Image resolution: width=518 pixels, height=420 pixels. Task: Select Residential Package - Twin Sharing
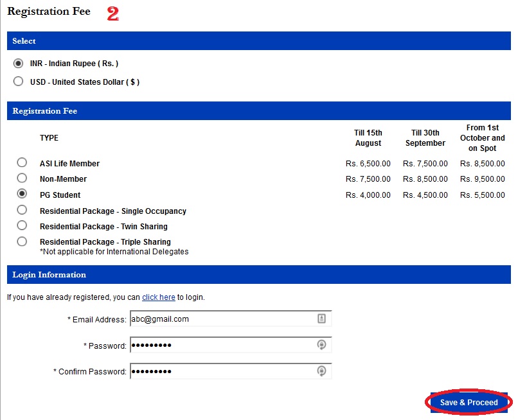click(22, 225)
